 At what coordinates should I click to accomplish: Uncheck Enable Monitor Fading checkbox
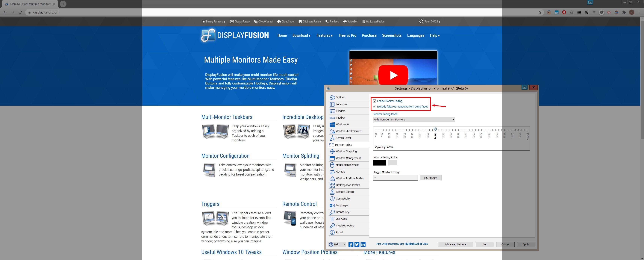pos(375,101)
